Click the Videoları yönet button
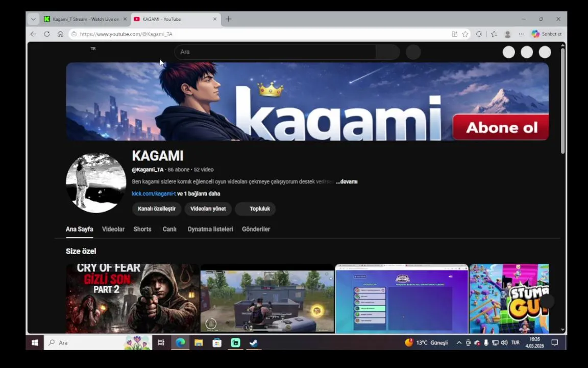This screenshot has height=368, width=588. pyautogui.click(x=208, y=209)
